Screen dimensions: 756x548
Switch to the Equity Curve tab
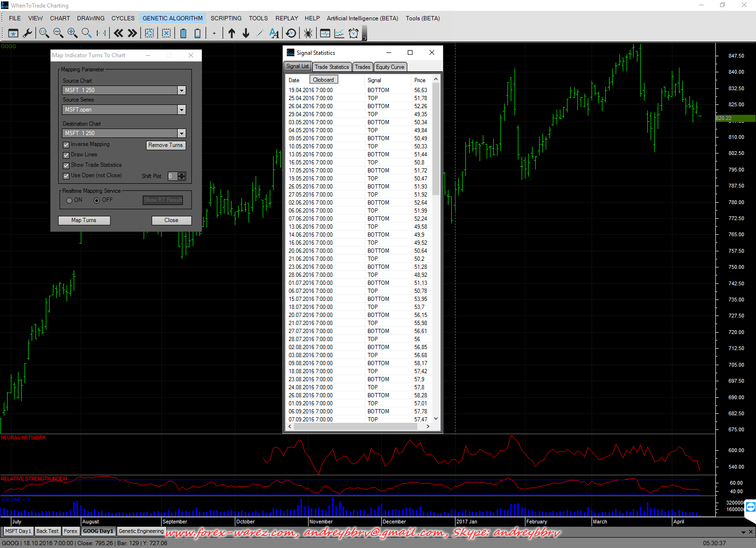coord(390,67)
